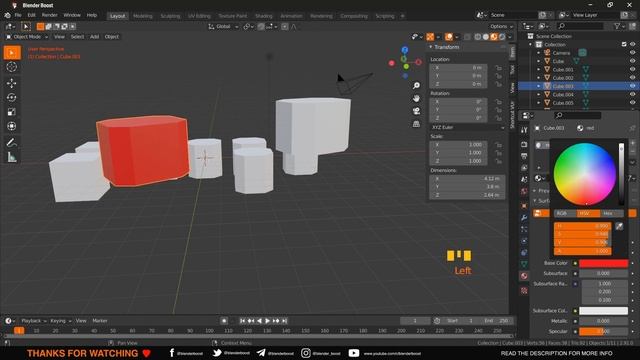The height and width of the screenshot is (360, 640).
Task: Open the XYZ Euler rotation mode dropdown
Action: (467, 127)
